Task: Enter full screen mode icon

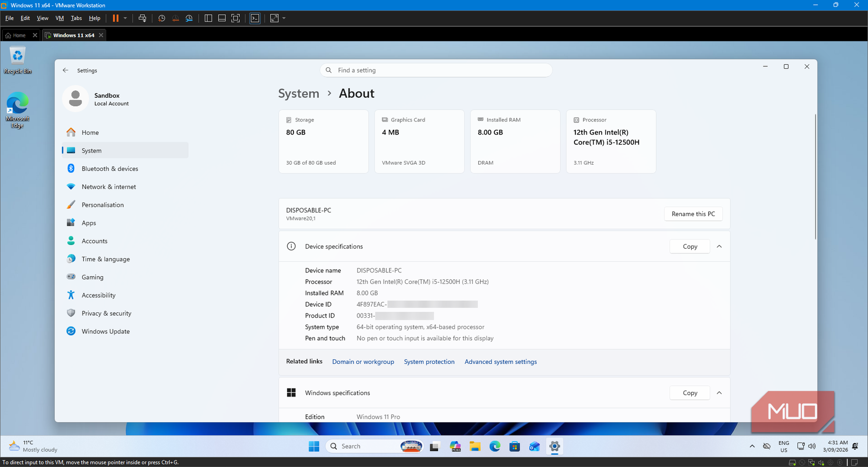Action: click(x=236, y=18)
